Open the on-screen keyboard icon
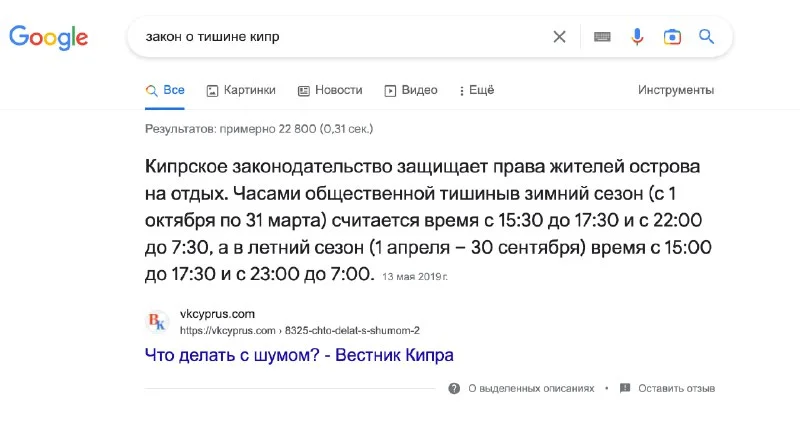800x426 pixels. (602, 37)
